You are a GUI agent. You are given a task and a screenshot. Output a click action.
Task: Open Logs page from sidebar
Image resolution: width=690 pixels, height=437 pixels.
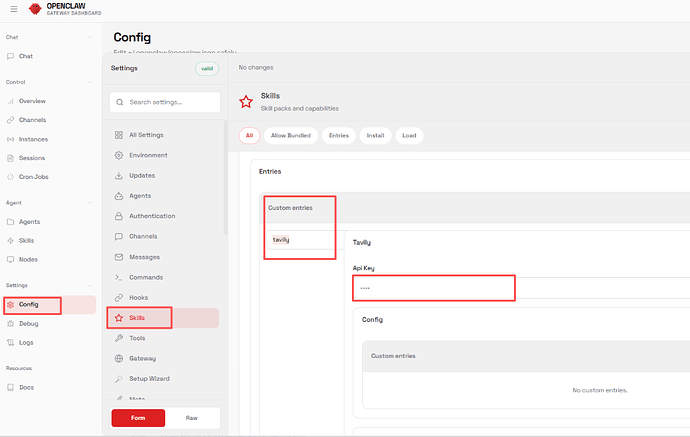pos(49,342)
